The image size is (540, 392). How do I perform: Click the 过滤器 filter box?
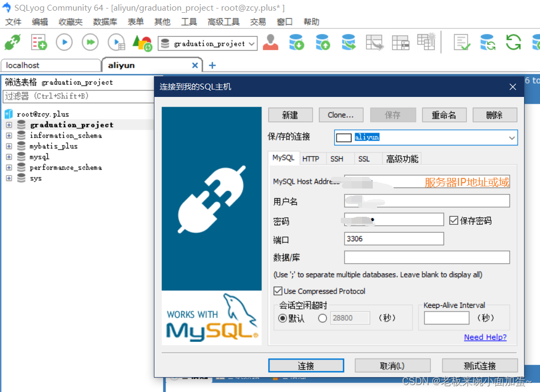[78, 96]
